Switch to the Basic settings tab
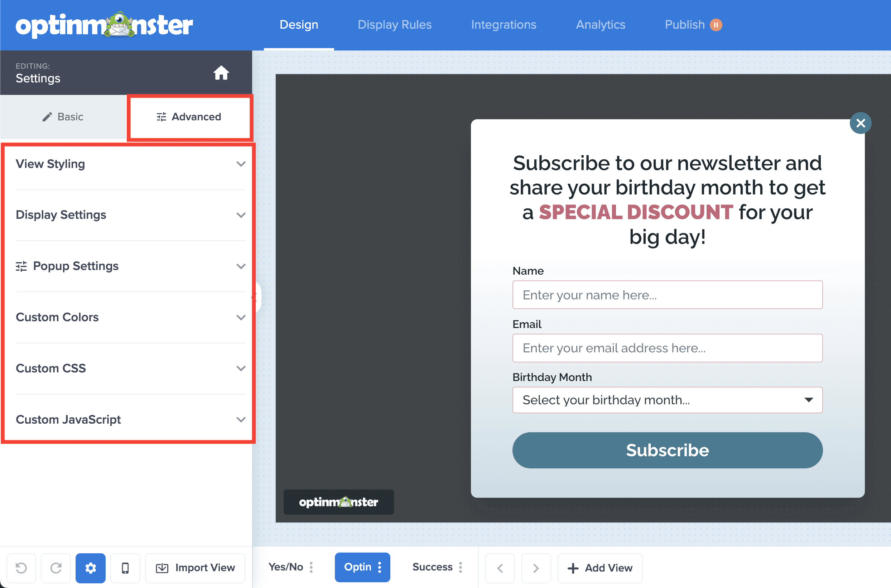Viewport: 891px width, 588px height. (63, 117)
